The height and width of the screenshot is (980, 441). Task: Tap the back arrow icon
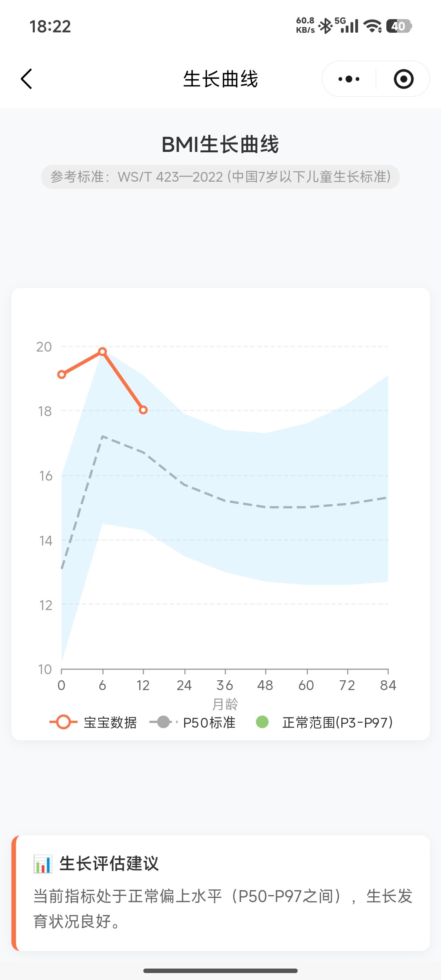click(x=27, y=79)
